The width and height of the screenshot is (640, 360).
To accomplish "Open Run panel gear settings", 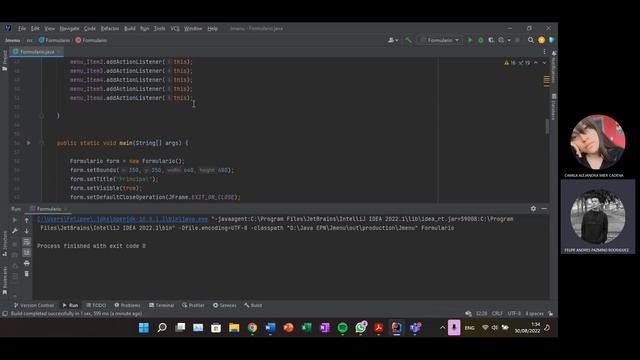I will 533,209.
